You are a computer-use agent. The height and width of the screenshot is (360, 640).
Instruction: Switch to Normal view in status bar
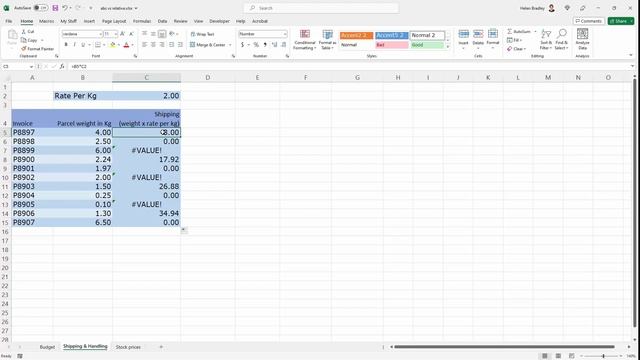pos(544,356)
